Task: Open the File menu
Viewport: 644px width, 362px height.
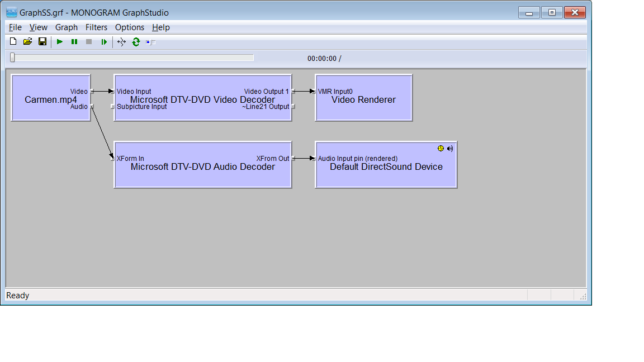Action: pyautogui.click(x=15, y=27)
